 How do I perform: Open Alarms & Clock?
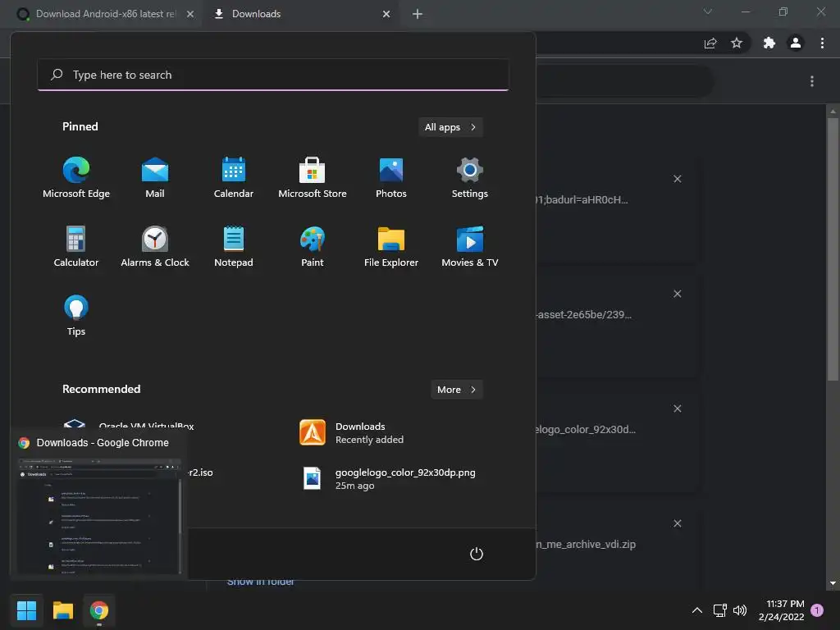155,246
